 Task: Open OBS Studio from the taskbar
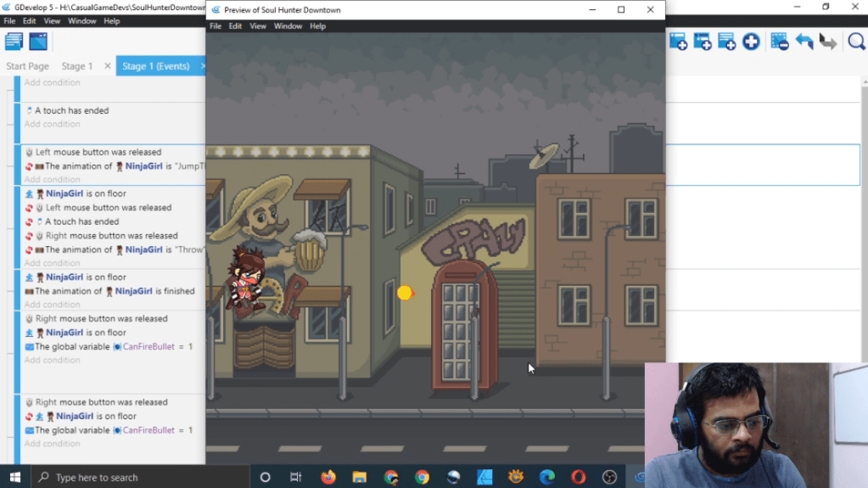coord(609,477)
